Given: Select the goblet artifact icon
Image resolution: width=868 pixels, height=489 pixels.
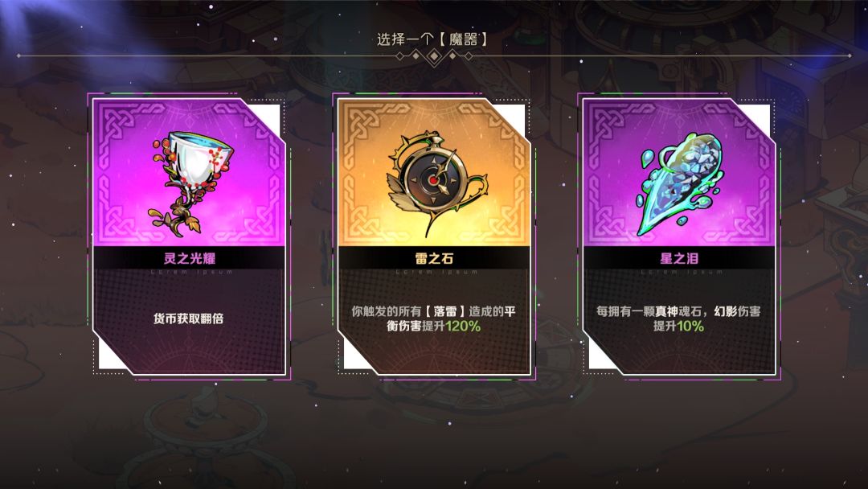Looking at the screenshot, I should (190, 183).
